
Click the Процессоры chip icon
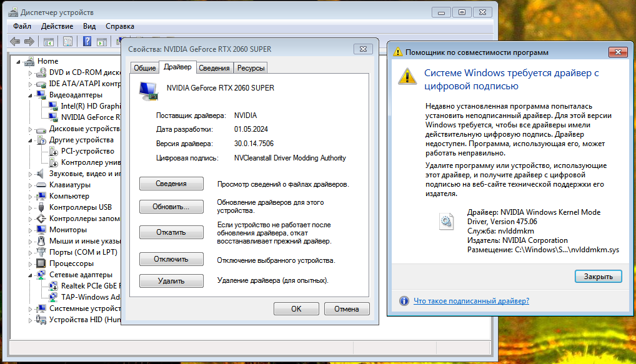click(41, 263)
